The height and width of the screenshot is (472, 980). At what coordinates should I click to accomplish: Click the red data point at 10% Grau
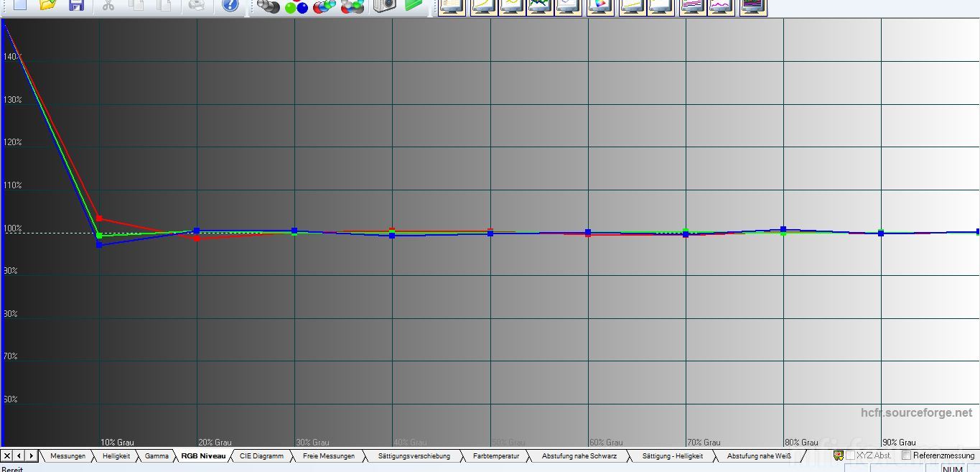pyautogui.click(x=99, y=218)
